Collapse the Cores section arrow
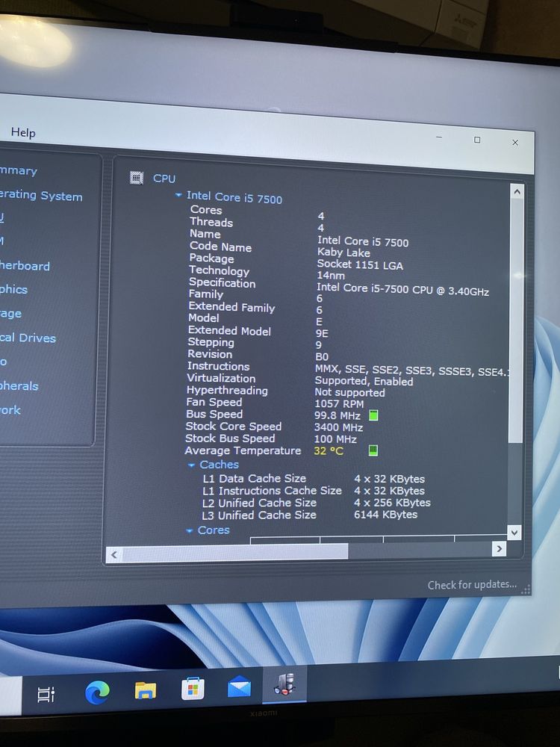This screenshot has height=747, width=560. coord(190,530)
